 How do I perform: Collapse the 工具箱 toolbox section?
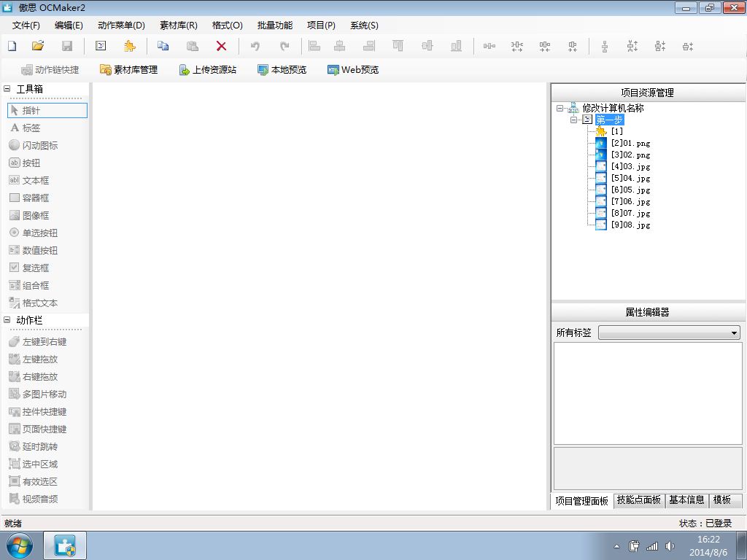pyautogui.click(x=7, y=88)
